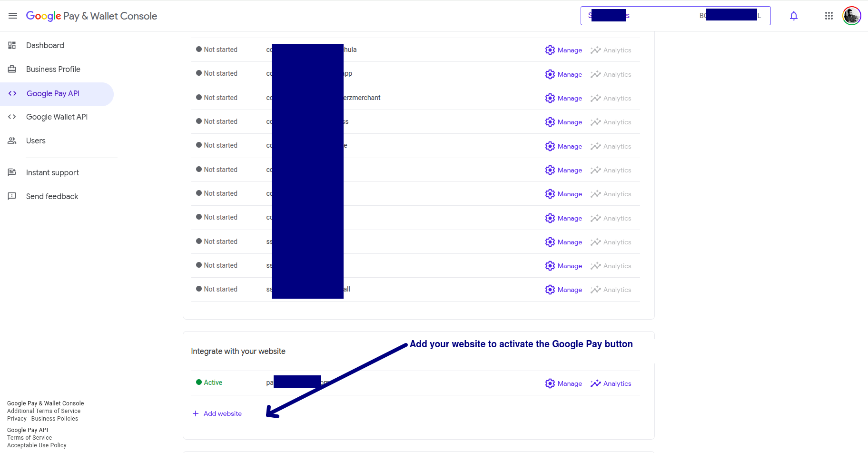Screen dimensions: 868x453
Task: Click Manage for the app ending in 'hula'
Action: pyautogui.click(x=564, y=50)
